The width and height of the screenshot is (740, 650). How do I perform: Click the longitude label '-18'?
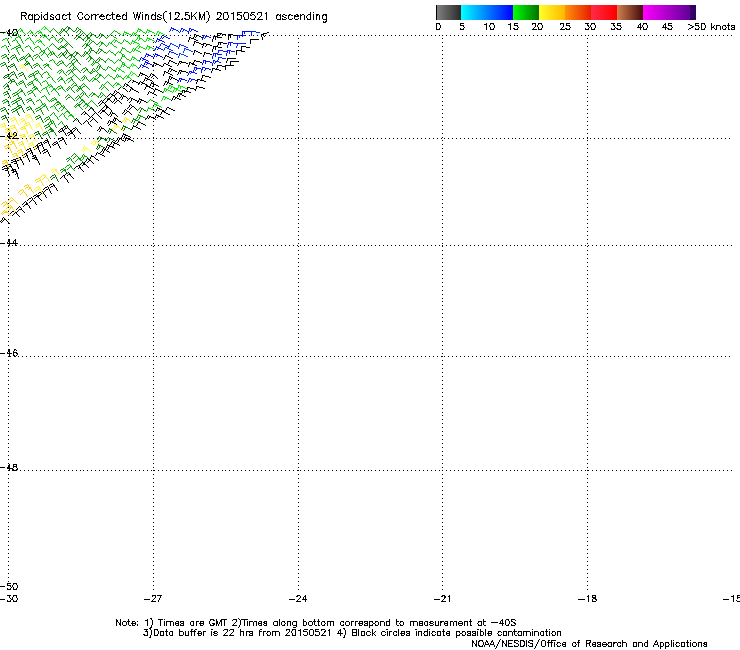point(587,599)
